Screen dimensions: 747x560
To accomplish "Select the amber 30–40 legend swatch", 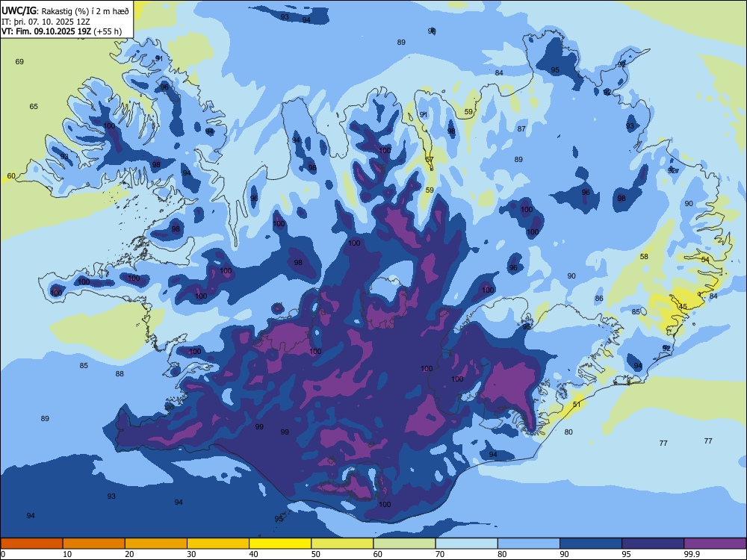I will point(218,544).
